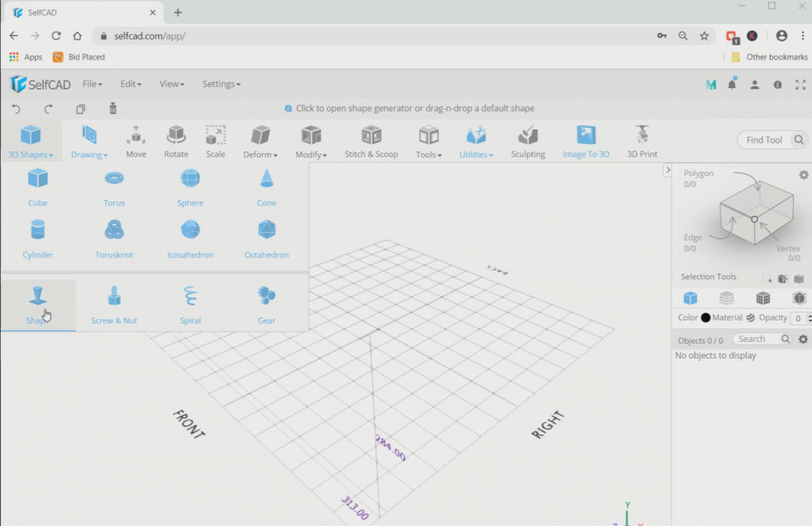Screen dimensions: 812x526
Task: Open the Spiral shape generator
Action: pyautogui.click(x=190, y=305)
